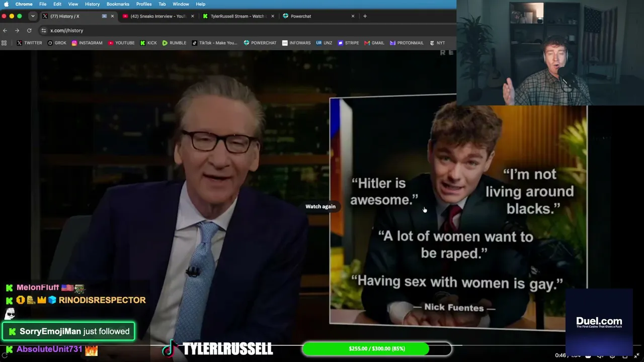Screen dimensions: 644x362
Task: Click the AbsoluteUnit731 chat username
Action: click(x=49, y=349)
